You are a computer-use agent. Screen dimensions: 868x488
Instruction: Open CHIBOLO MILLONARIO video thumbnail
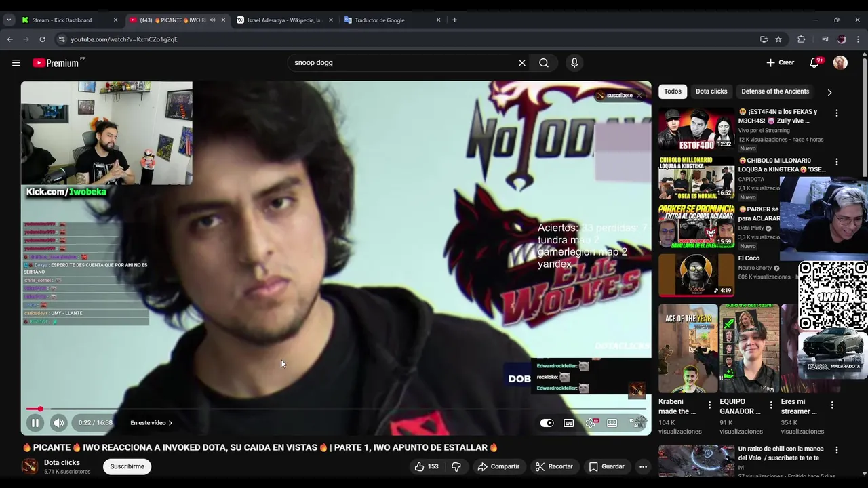point(696,178)
